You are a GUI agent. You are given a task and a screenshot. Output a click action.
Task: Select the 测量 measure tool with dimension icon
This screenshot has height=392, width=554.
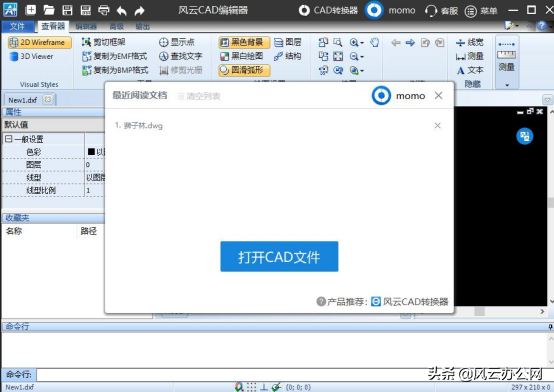(470, 56)
